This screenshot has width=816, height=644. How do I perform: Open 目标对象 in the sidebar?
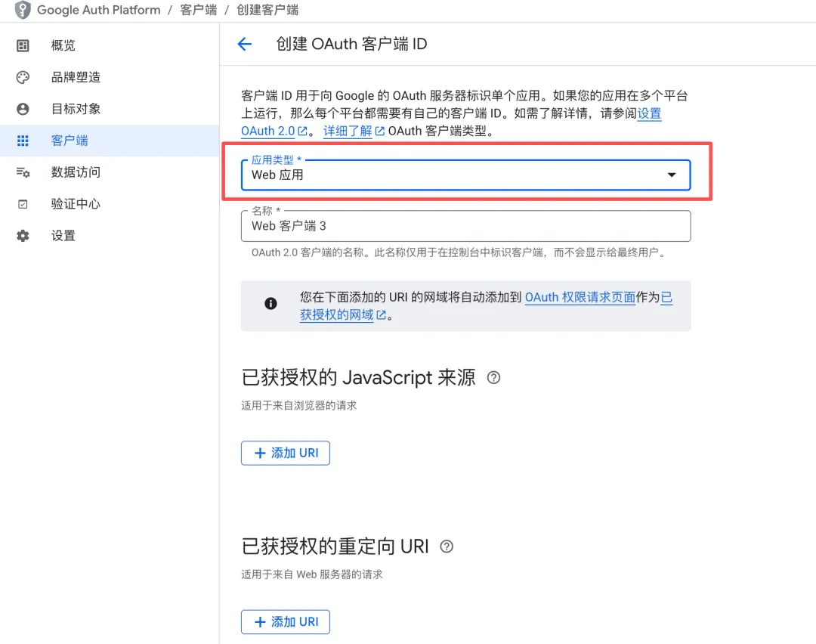(110, 109)
